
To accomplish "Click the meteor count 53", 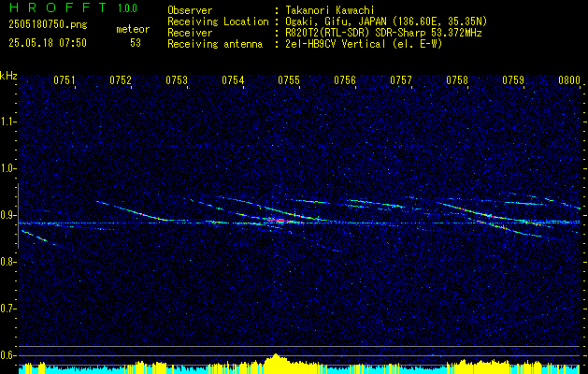I will (136, 43).
